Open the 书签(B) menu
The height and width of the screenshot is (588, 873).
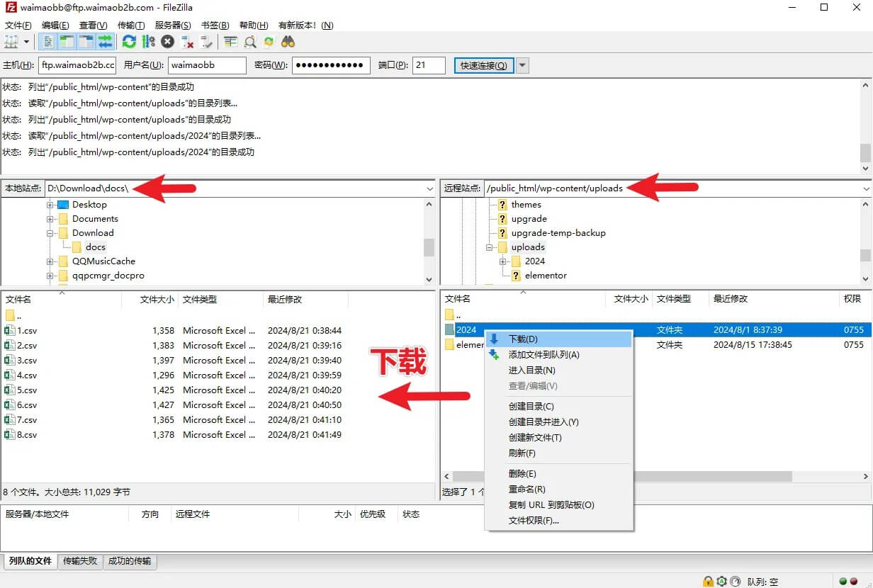215,25
